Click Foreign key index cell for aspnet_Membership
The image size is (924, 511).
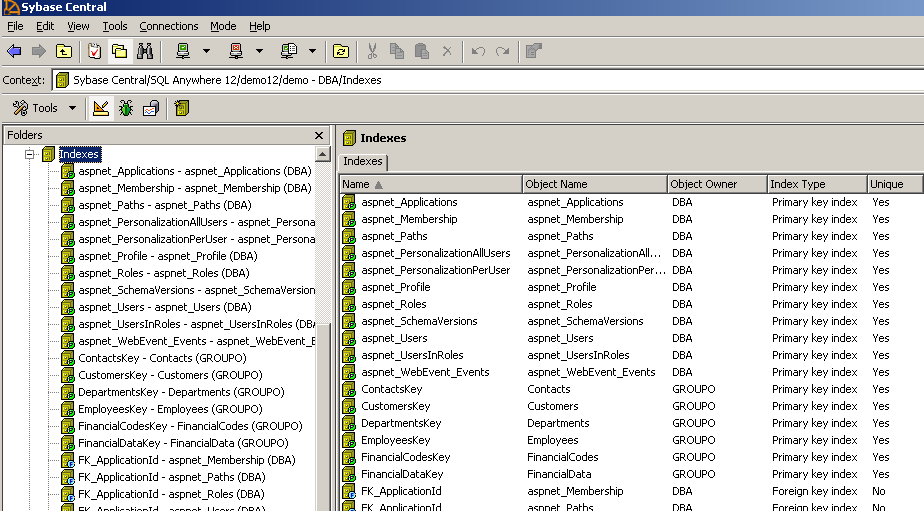[x=814, y=492]
